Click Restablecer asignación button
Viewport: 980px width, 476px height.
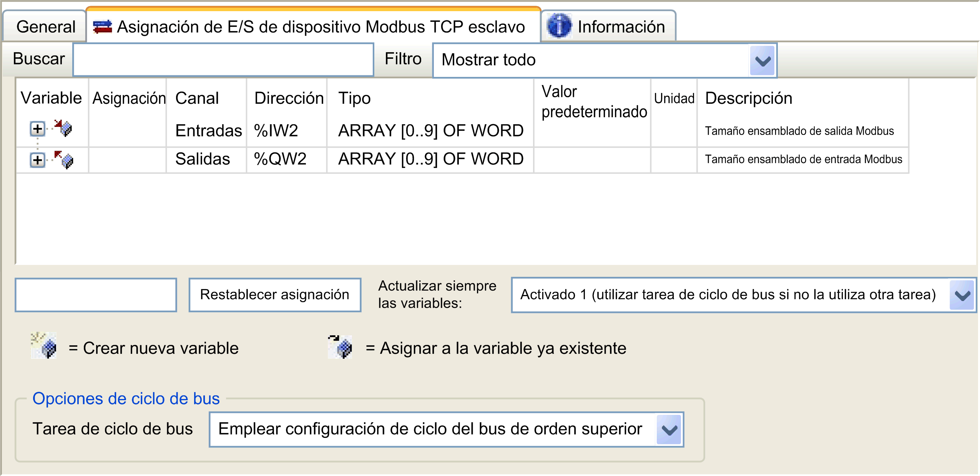pyautogui.click(x=275, y=295)
